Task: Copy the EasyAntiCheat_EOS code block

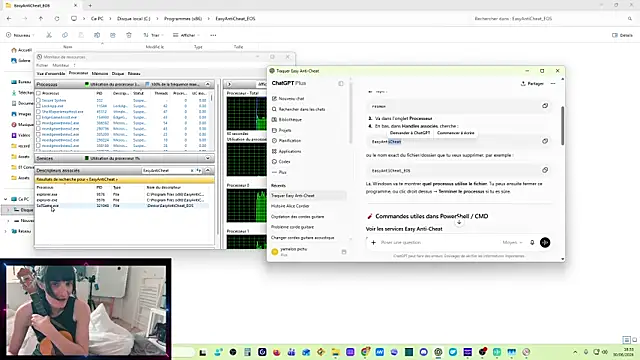Action: pos(545,170)
